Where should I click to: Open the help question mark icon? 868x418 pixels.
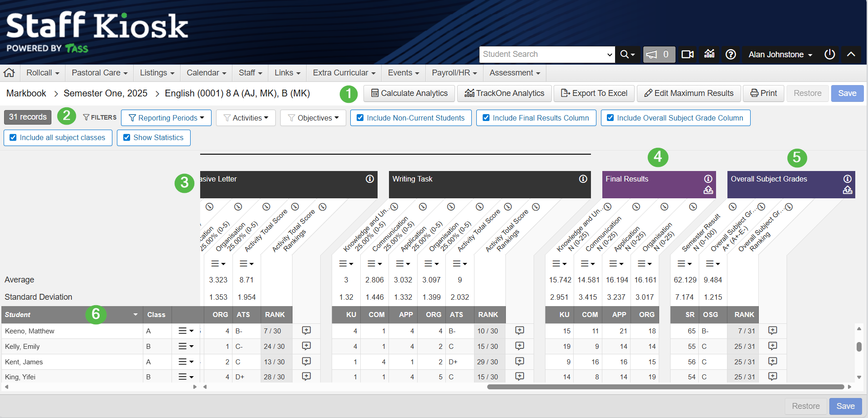pyautogui.click(x=731, y=55)
